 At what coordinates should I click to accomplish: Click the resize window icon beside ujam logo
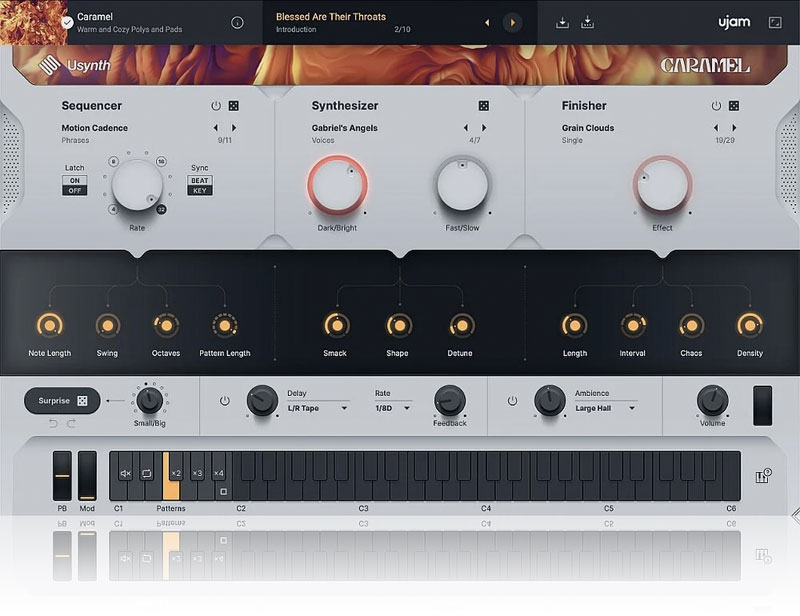pos(775,22)
